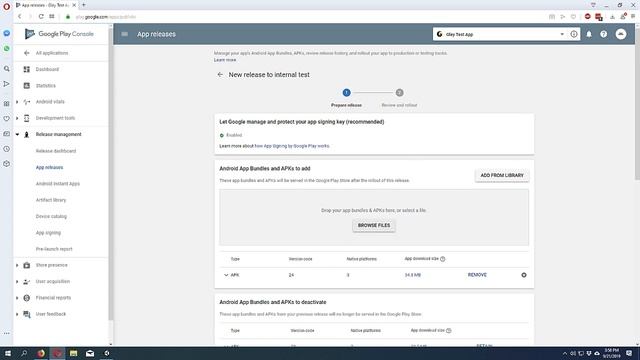Open App signing in the sidebar
Image resolution: width=640 pixels, height=360 pixels.
(x=48, y=233)
